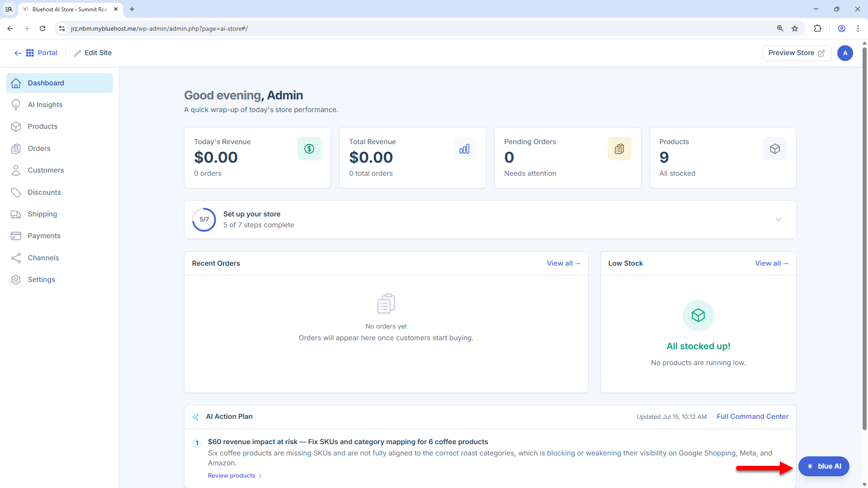Open the Full Command Center link
The height and width of the screenshot is (488, 868).
[752, 417]
